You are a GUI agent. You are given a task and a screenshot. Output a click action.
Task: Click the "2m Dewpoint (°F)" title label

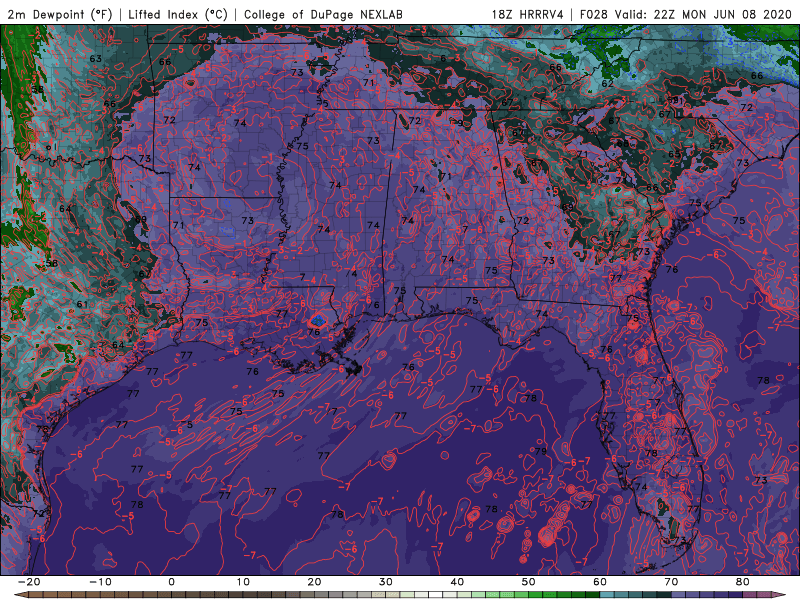coord(59,15)
